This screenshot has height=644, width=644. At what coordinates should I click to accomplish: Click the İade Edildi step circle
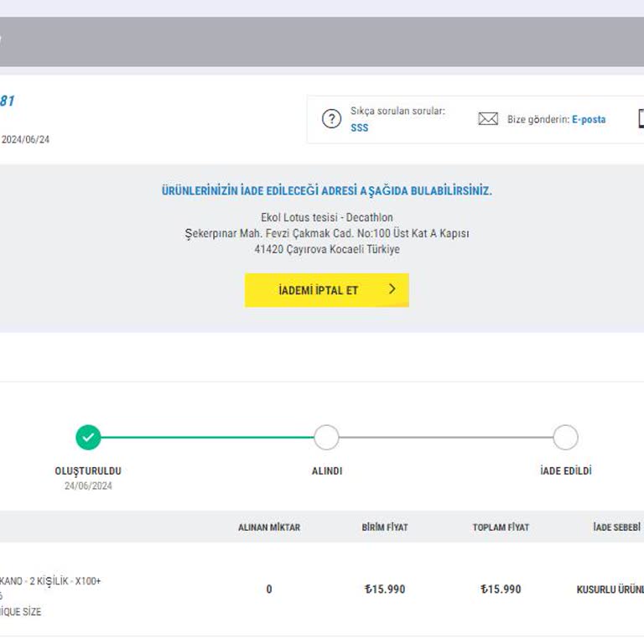click(565, 437)
